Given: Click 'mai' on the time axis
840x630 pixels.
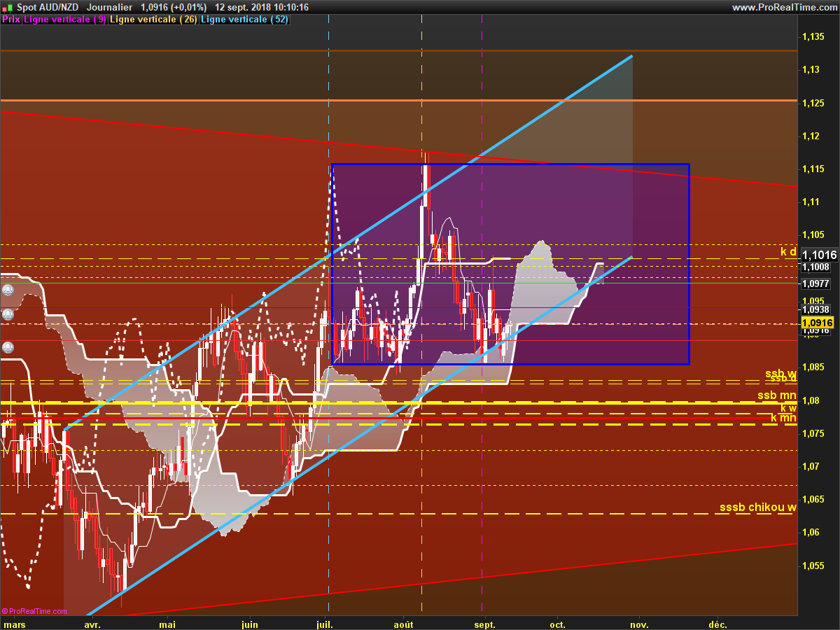Looking at the screenshot, I should 167,624.
